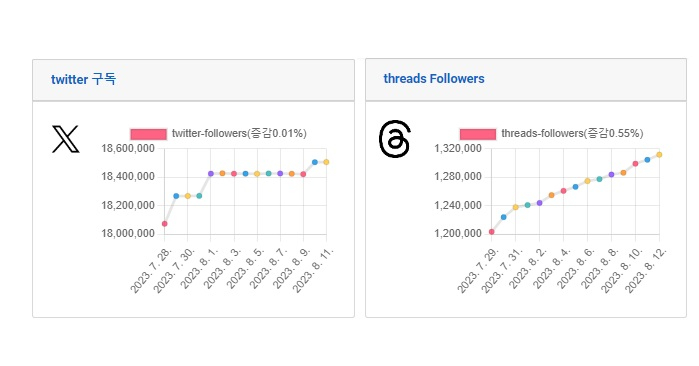Viewport: 699px width, 366px height.
Task: Click the threads-followers legend label
Action: [572, 133]
